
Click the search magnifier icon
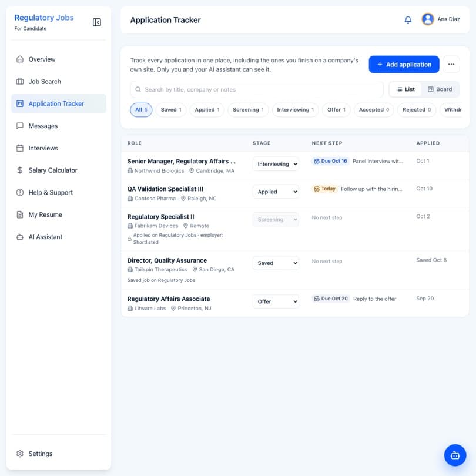[138, 89]
